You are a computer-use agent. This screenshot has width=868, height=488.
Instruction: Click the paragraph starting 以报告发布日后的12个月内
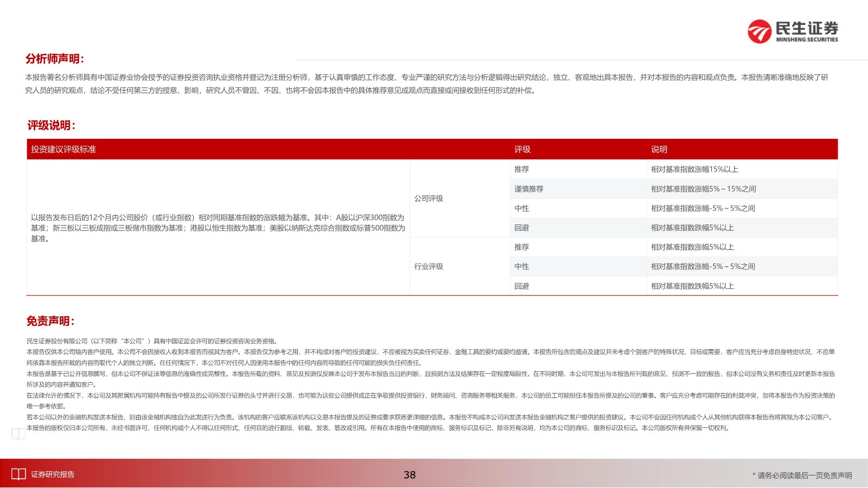[218, 228]
